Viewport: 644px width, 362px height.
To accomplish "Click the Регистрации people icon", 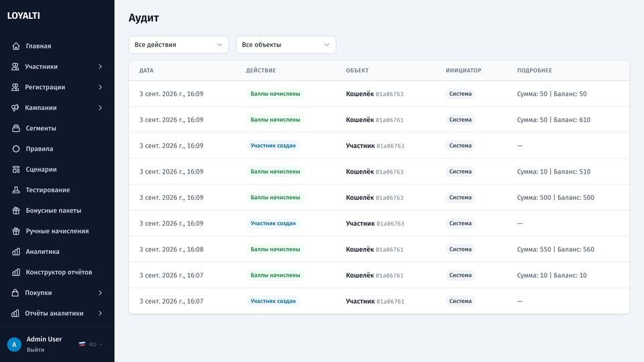I will [x=15, y=87].
